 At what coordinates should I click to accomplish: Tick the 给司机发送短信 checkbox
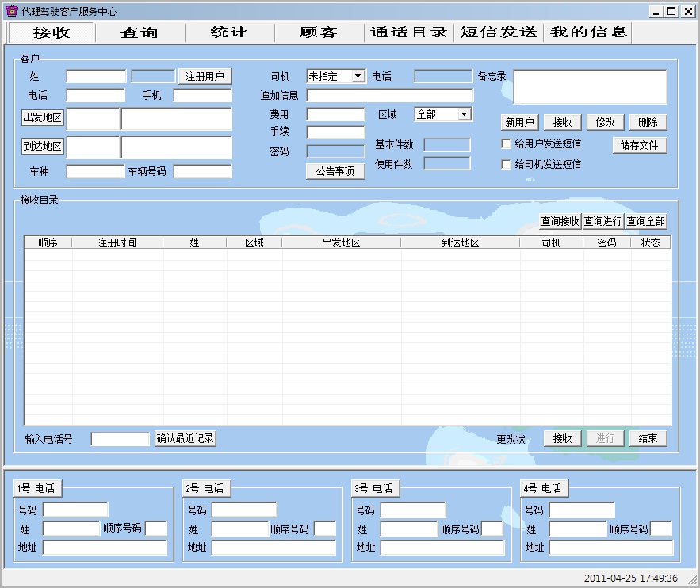(506, 164)
